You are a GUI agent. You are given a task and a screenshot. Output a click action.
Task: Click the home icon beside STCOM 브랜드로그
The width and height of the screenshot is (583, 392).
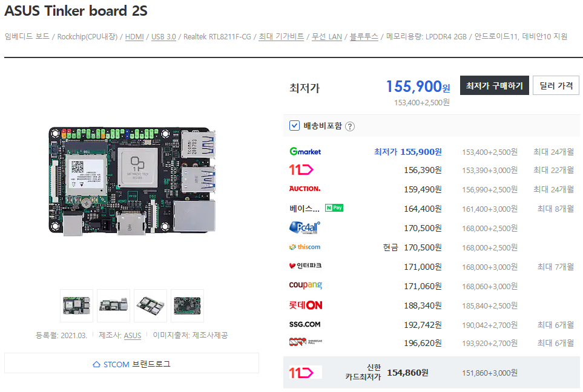pyautogui.click(x=97, y=364)
